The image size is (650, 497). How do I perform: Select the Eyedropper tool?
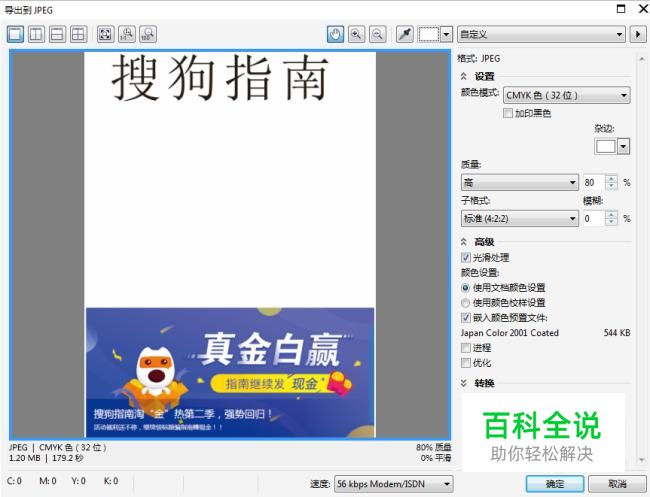[x=405, y=34]
